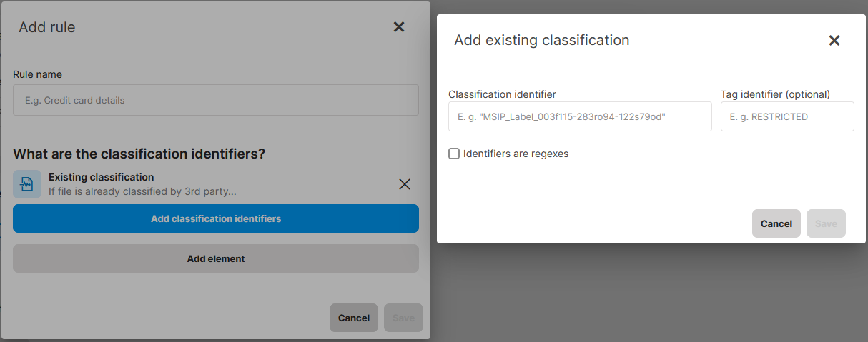Remove the Existing classification entry

tap(405, 184)
